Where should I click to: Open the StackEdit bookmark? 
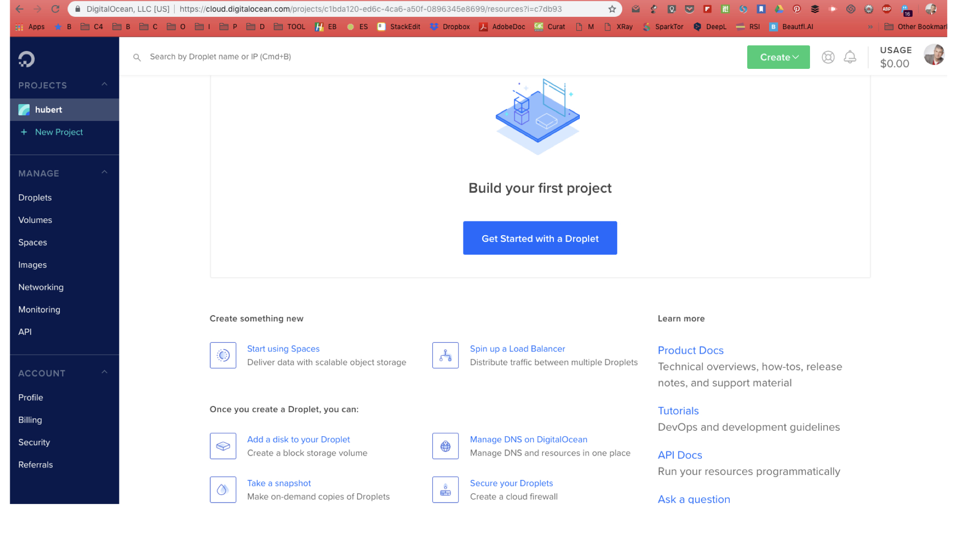pyautogui.click(x=399, y=27)
